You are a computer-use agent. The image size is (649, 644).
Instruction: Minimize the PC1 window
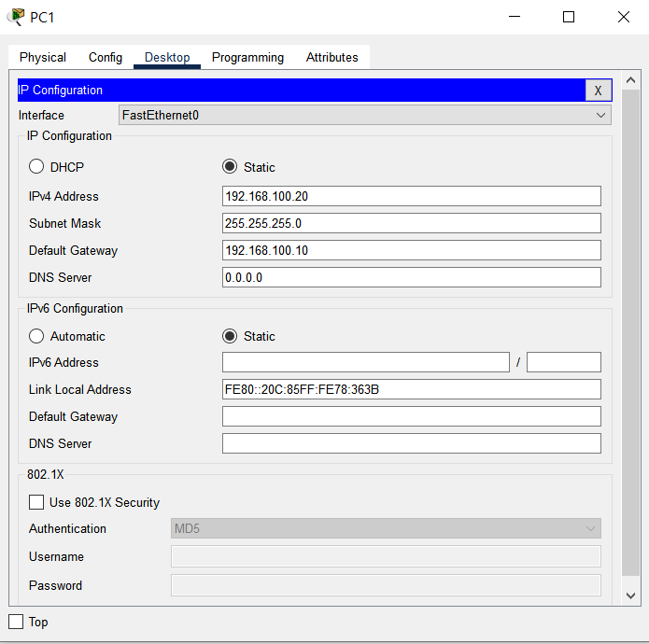pos(515,17)
